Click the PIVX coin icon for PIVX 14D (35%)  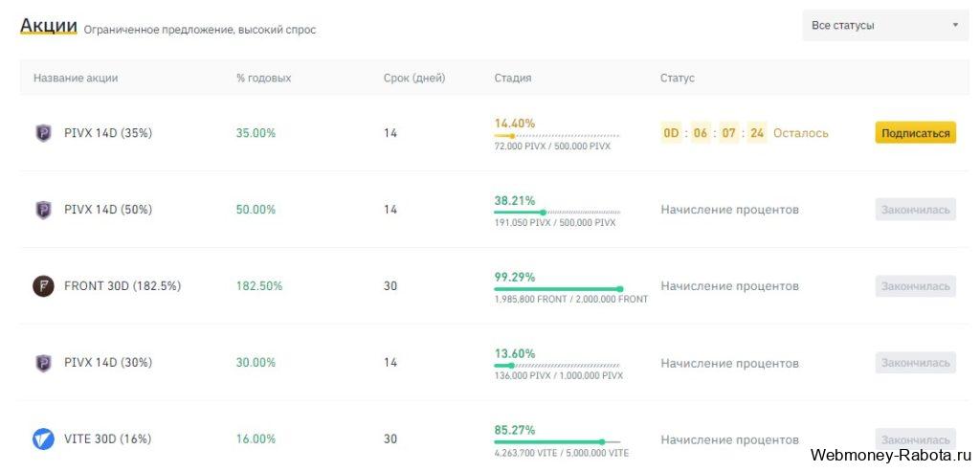pyautogui.click(x=43, y=133)
